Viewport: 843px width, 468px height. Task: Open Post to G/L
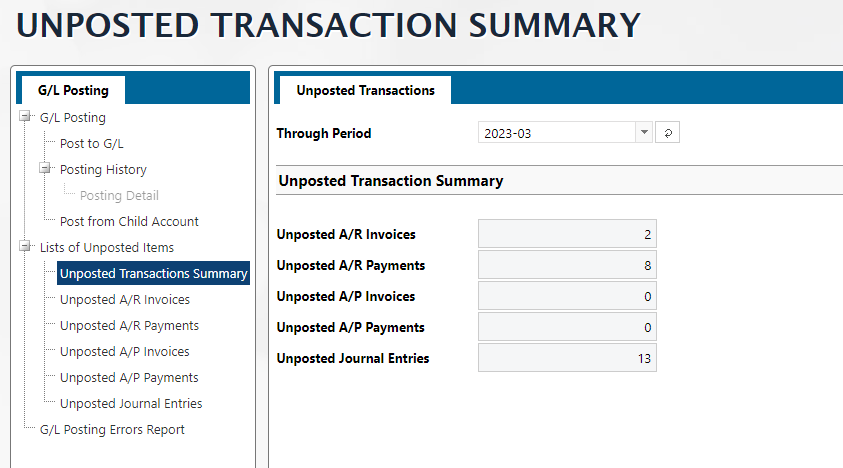tap(92, 144)
